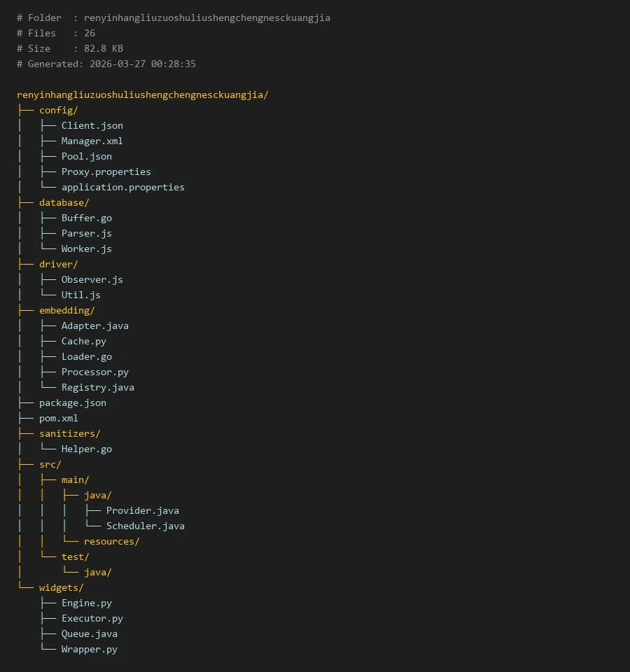Open the Manager.xml file

(x=92, y=141)
